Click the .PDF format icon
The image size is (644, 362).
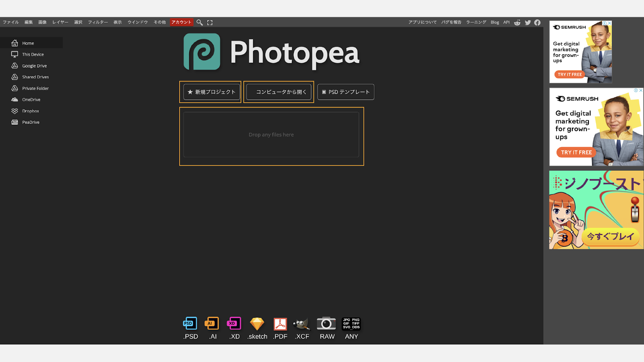point(280,324)
